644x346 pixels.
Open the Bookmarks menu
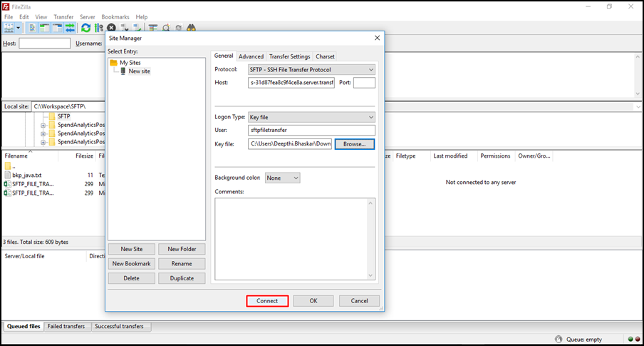click(x=115, y=17)
